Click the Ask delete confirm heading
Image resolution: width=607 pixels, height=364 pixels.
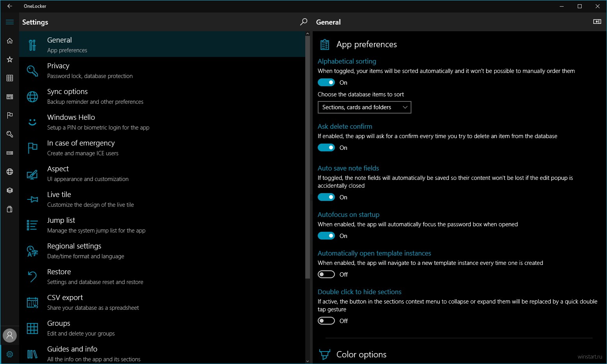[x=345, y=126]
